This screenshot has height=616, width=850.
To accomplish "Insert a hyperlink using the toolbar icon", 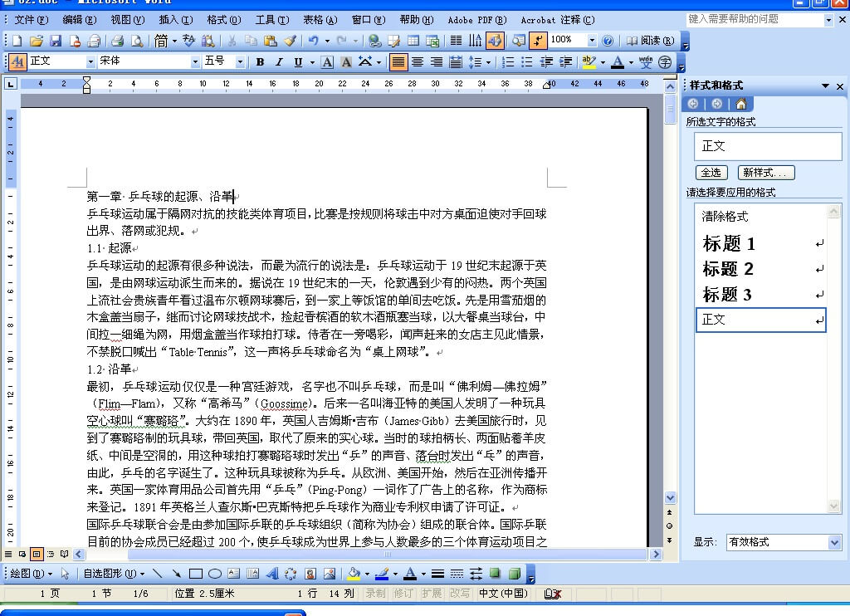I will point(374,40).
